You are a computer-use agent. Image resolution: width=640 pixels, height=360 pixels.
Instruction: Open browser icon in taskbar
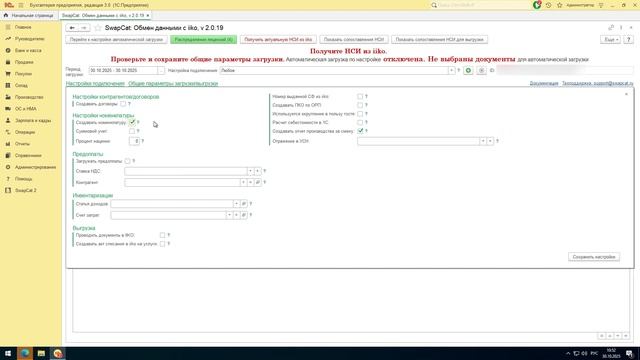click(25, 353)
